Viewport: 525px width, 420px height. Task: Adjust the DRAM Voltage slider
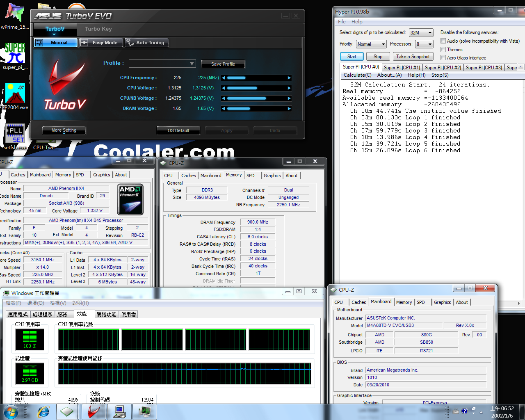click(256, 109)
